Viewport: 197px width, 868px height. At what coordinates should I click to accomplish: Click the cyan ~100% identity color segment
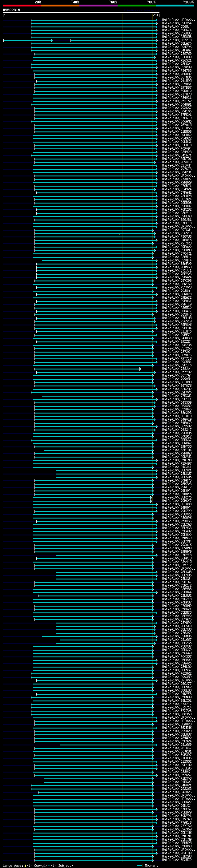(x=175, y=6)
